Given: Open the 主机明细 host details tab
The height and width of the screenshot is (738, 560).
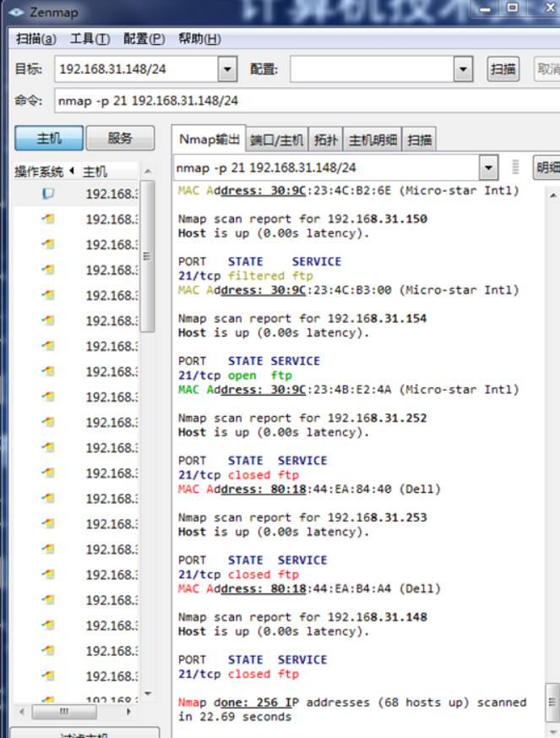Looking at the screenshot, I should 372,139.
